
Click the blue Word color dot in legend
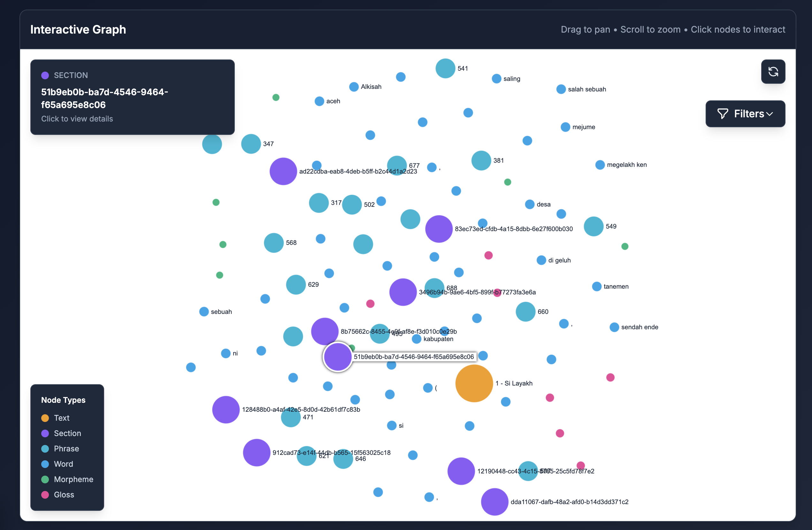(x=45, y=464)
